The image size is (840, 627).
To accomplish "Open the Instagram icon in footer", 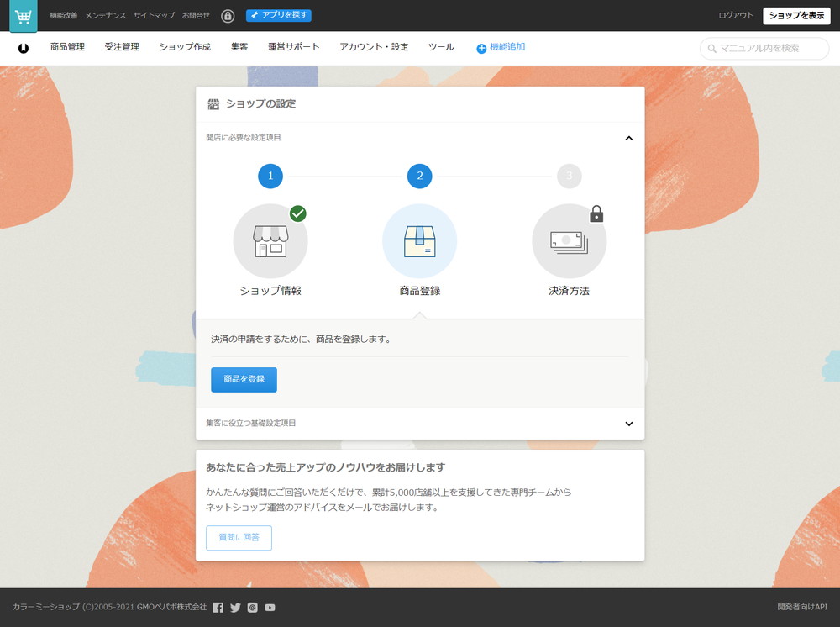I will pos(253,607).
